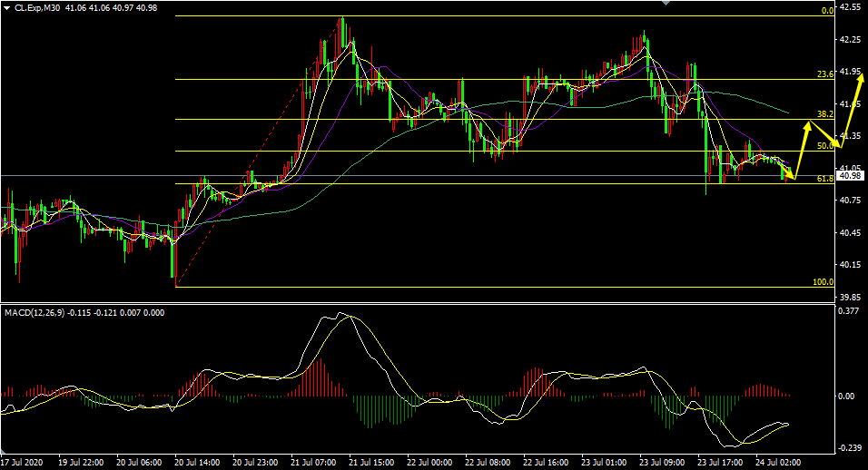Click the 17 Jul 2020 date label
The height and width of the screenshot is (470, 868).
pyautogui.click(x=22, y=462)
